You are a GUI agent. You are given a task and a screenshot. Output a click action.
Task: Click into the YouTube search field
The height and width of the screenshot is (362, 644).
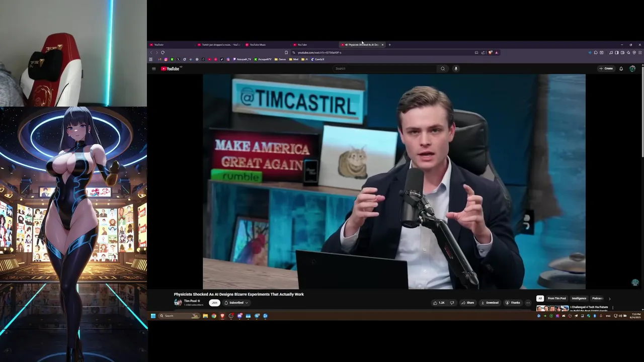point(385,68)
